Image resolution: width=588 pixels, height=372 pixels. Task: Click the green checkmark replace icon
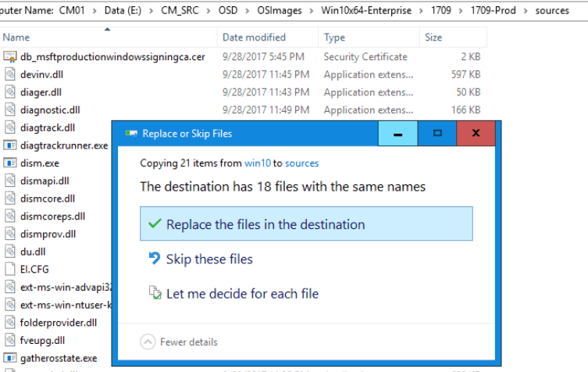(155, 224)
